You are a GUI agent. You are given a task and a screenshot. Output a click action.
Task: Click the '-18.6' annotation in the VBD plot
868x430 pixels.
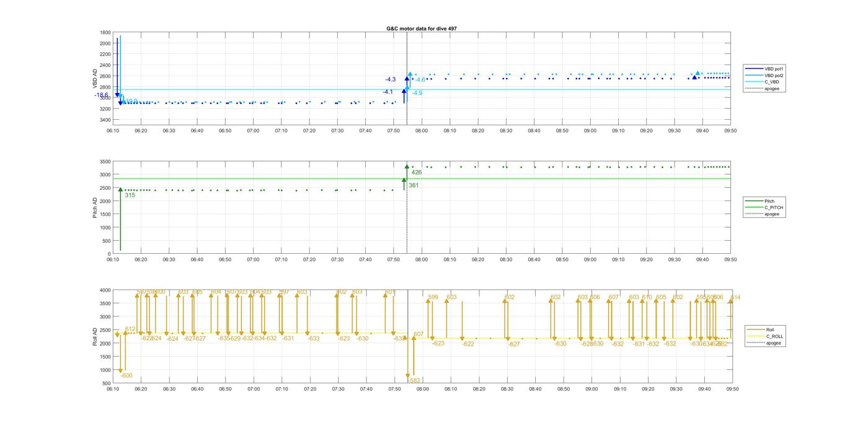coord(102,95)
